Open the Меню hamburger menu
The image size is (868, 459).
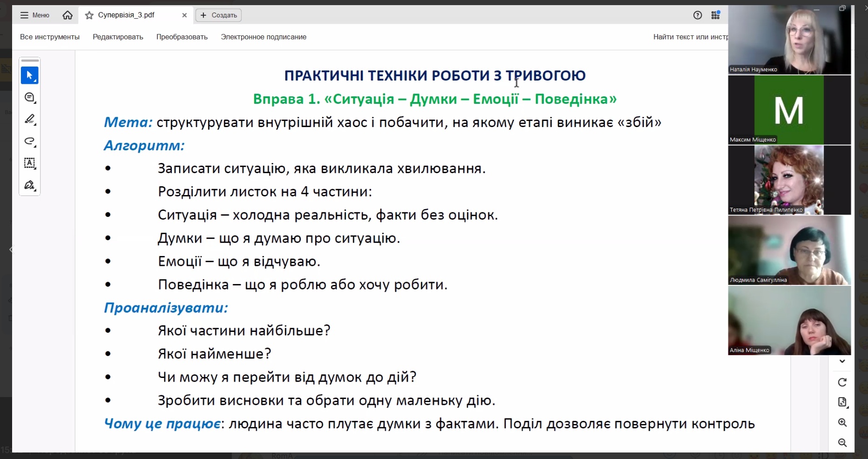point(34,15)
